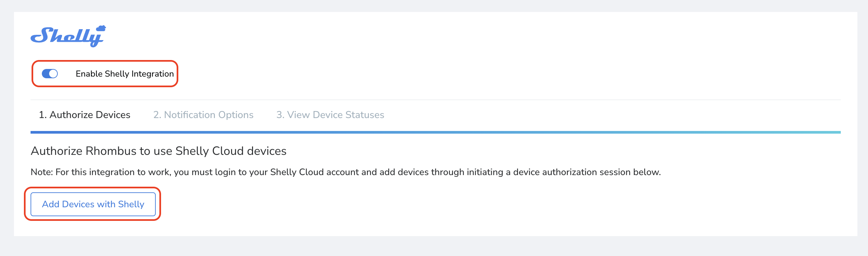Click the Add Devices with Shelly button

(x=93, y=204)
